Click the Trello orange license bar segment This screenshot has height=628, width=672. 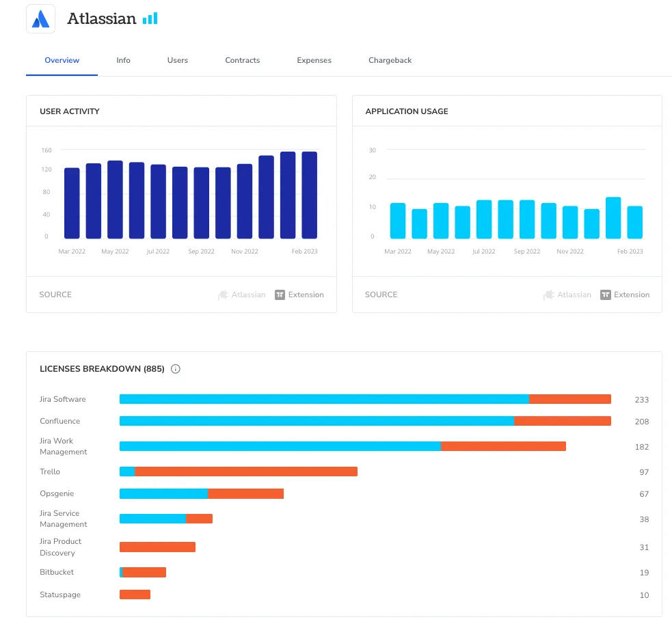[x=246, y=472]
